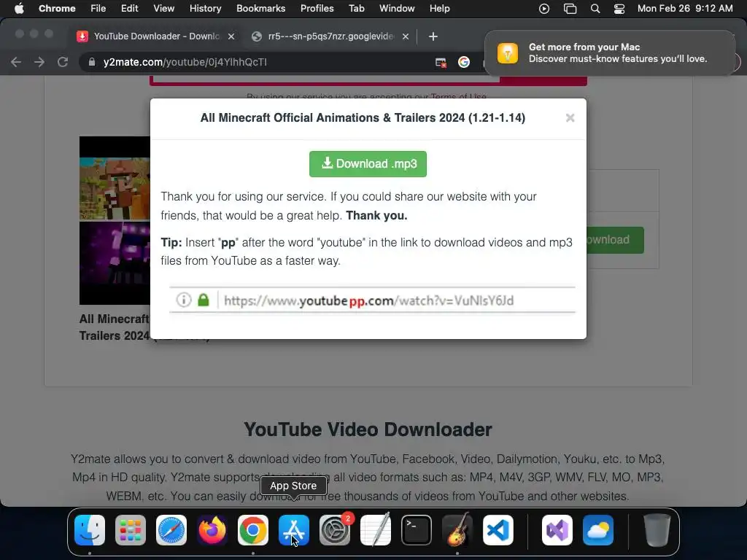Image resolution: width=747 pixels, height=560 pixels.
Task: Click the blocked pop-up icon in address bar
Action: 441,63
